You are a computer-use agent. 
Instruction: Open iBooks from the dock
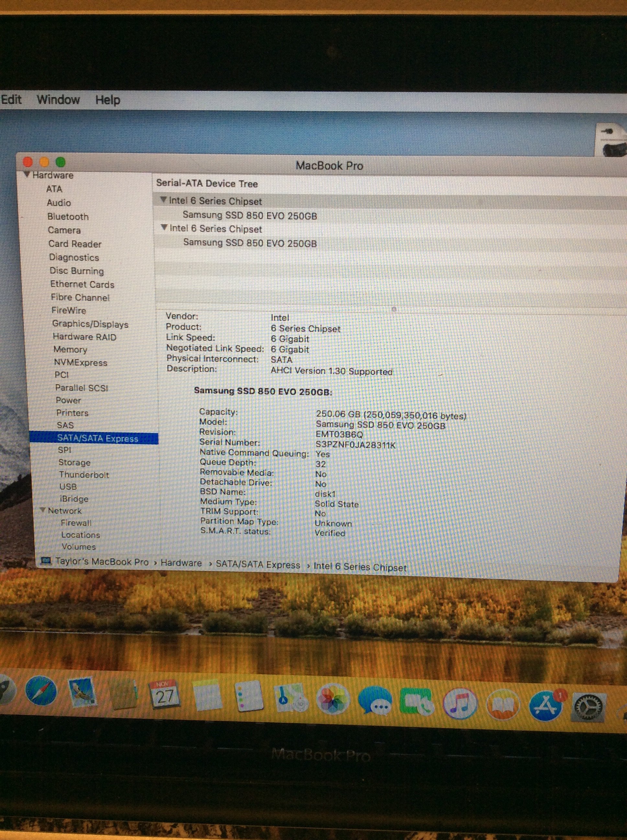(503, 705)
